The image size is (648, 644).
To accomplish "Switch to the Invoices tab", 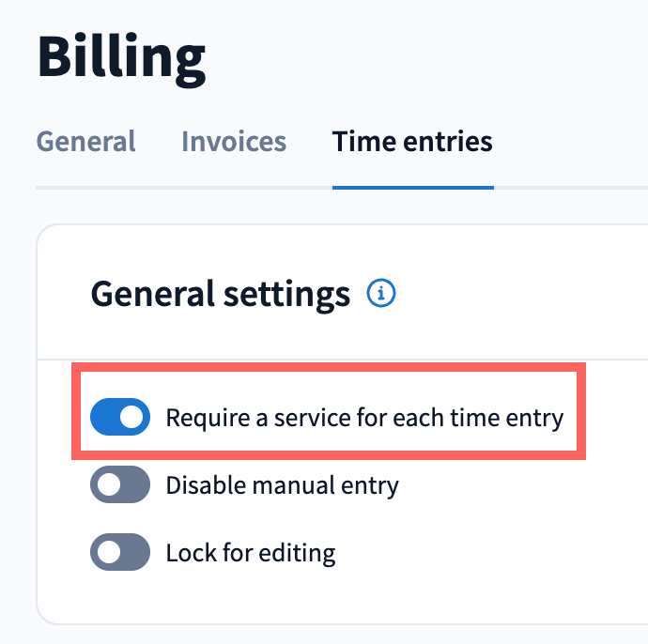I will coord(234,142).
